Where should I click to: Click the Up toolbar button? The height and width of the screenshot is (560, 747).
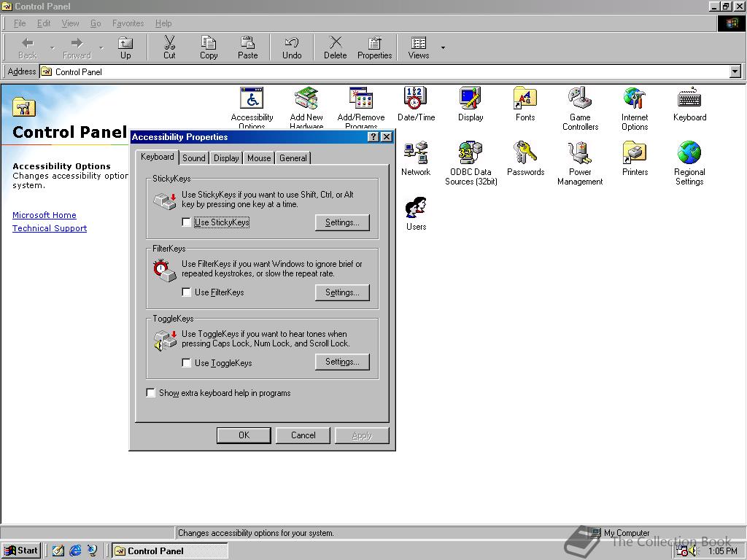coord(125,47)
